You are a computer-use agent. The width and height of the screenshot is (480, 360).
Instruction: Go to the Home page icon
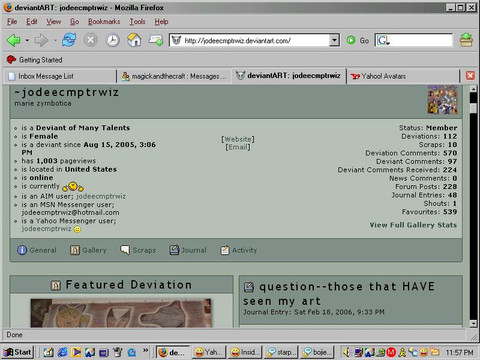click(134, 40)
